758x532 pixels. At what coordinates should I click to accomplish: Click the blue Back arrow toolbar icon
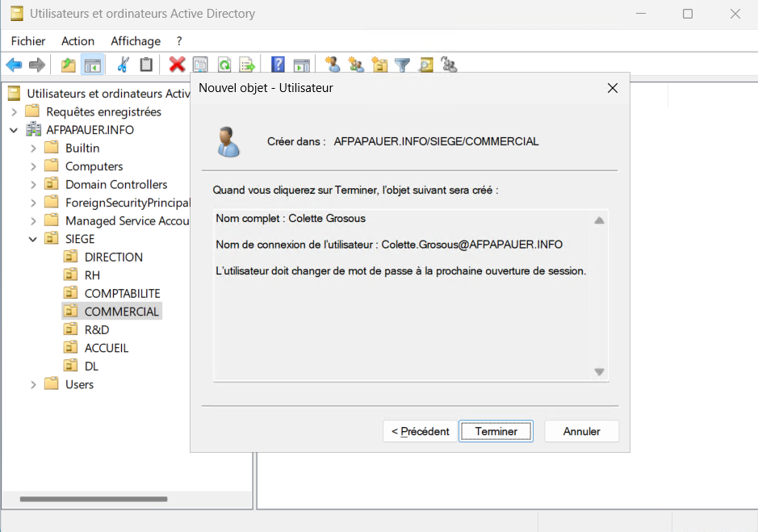tap(14, 65)
